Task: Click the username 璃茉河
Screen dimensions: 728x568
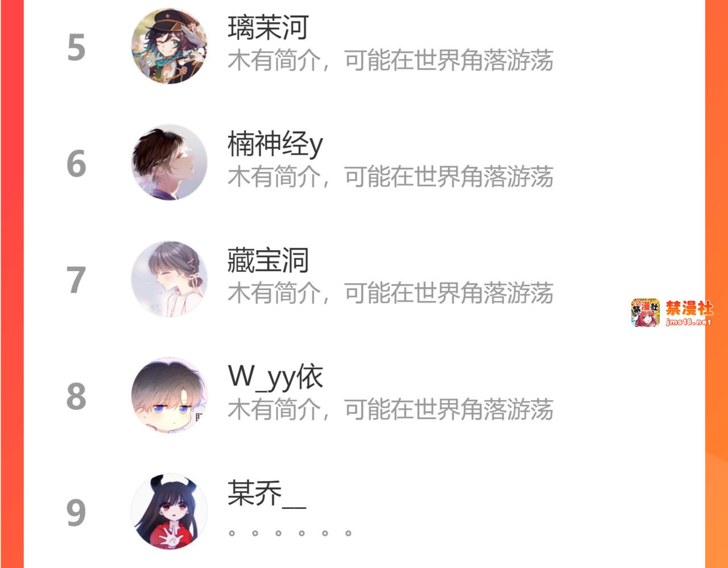Action: [x=268, y=27]
